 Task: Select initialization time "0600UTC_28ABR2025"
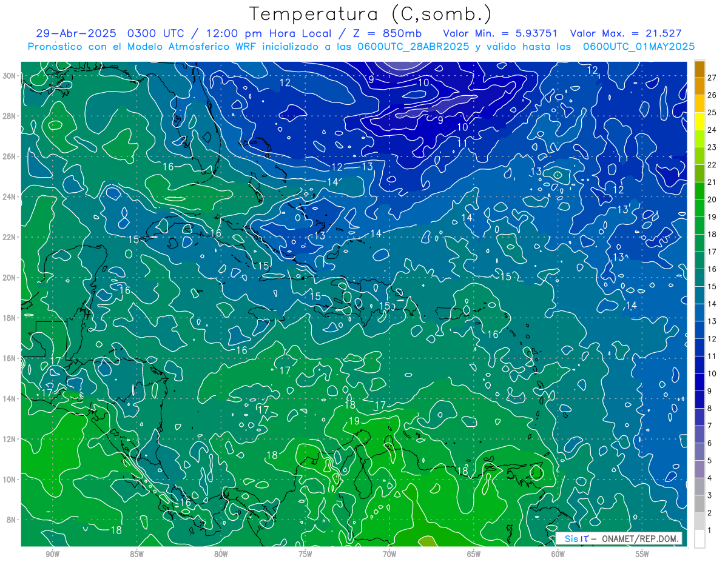(x=415, y=47)
